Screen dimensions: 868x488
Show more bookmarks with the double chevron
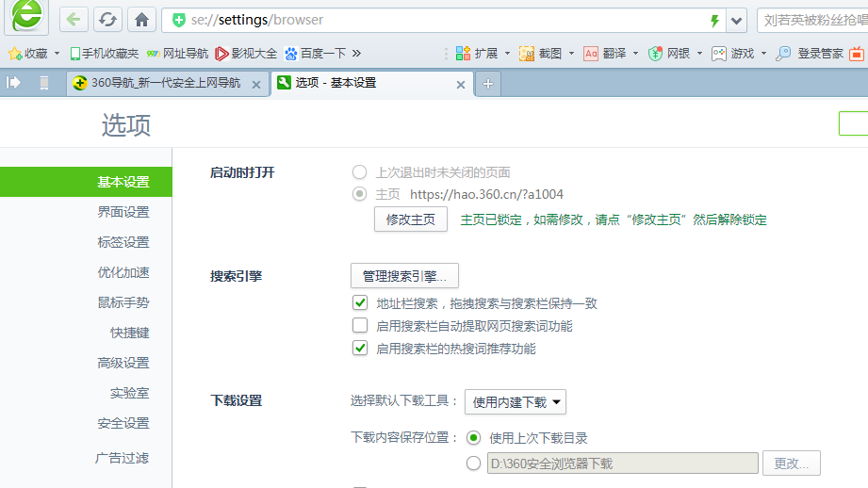[x=356, y=53]
